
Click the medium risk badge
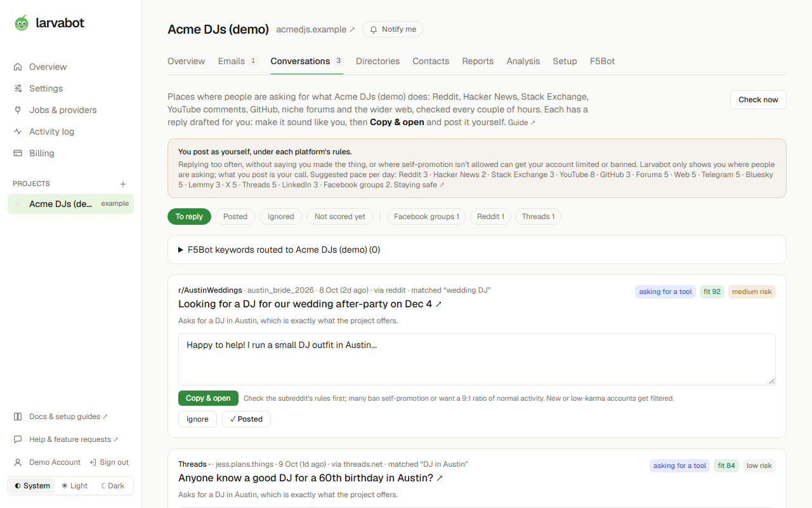[x=752, y=291]
